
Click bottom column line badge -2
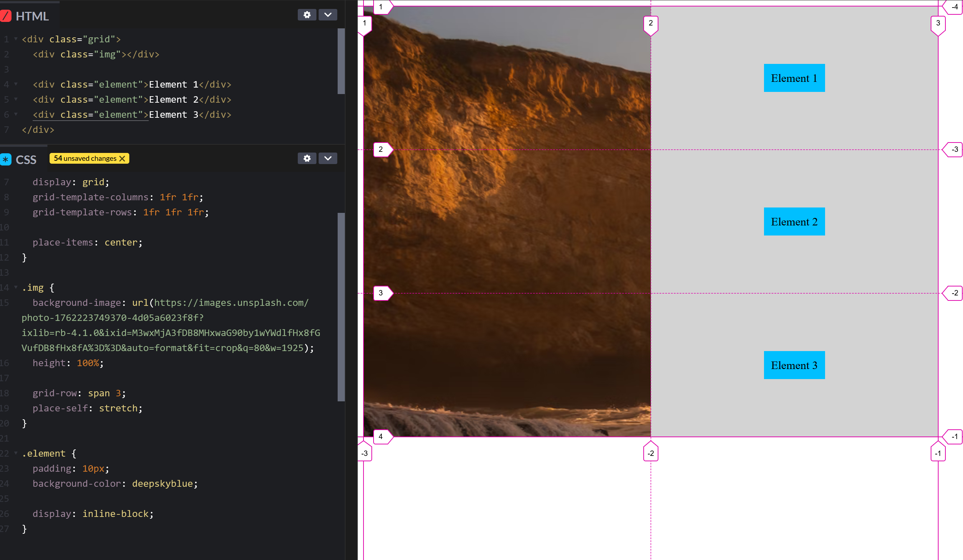[651, 453]
